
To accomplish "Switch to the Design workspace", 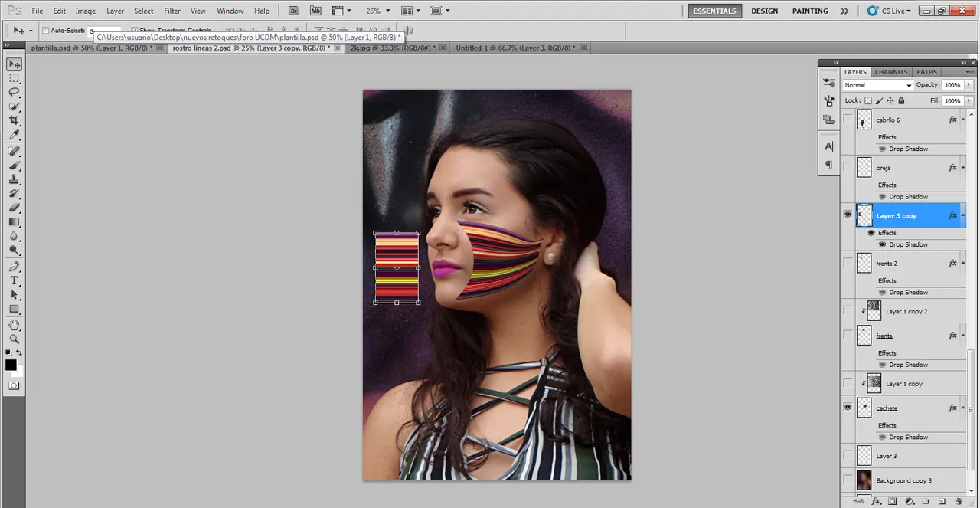I will 764,11.
